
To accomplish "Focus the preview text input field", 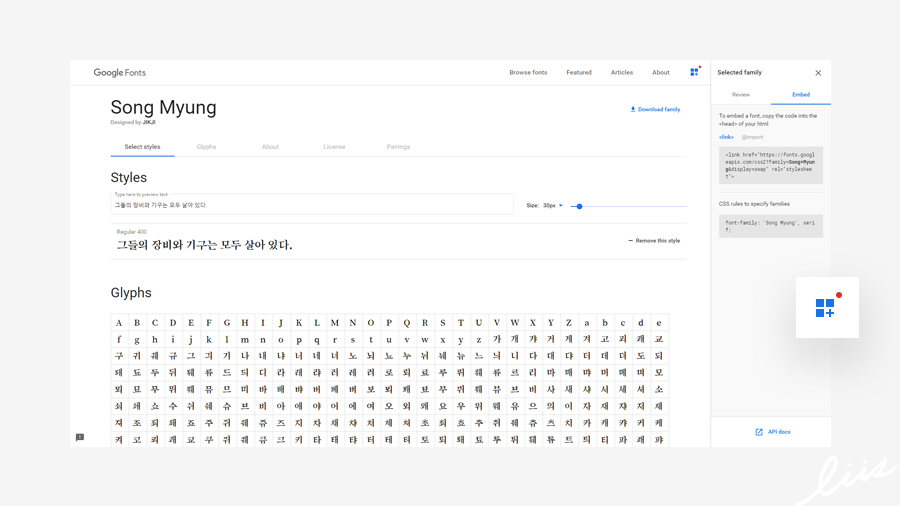I will tap(312, 205).
